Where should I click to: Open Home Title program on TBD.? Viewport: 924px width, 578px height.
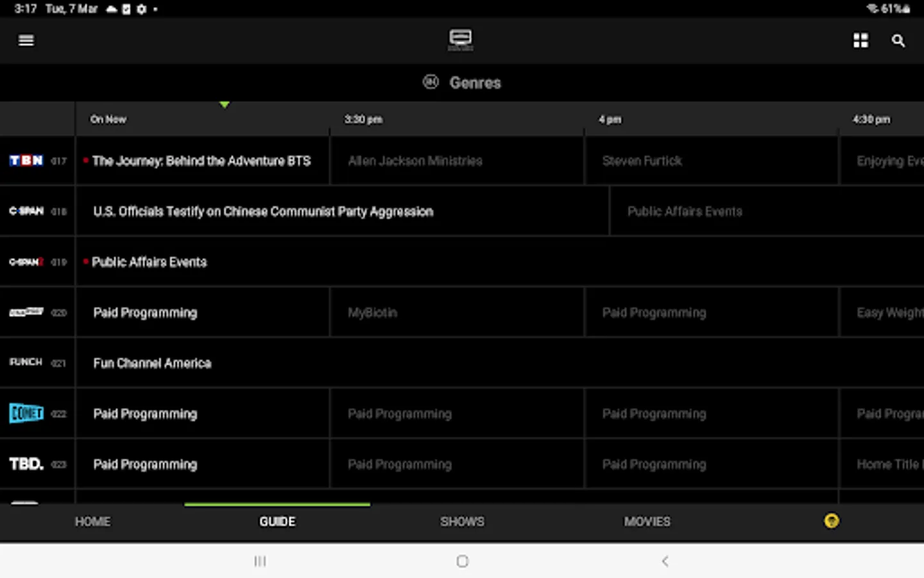pos(882,464)
